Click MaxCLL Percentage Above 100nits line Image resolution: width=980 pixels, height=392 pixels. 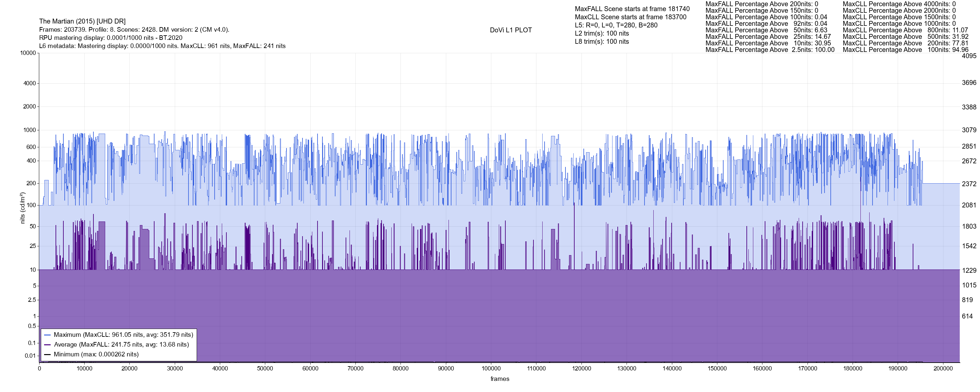905,50
